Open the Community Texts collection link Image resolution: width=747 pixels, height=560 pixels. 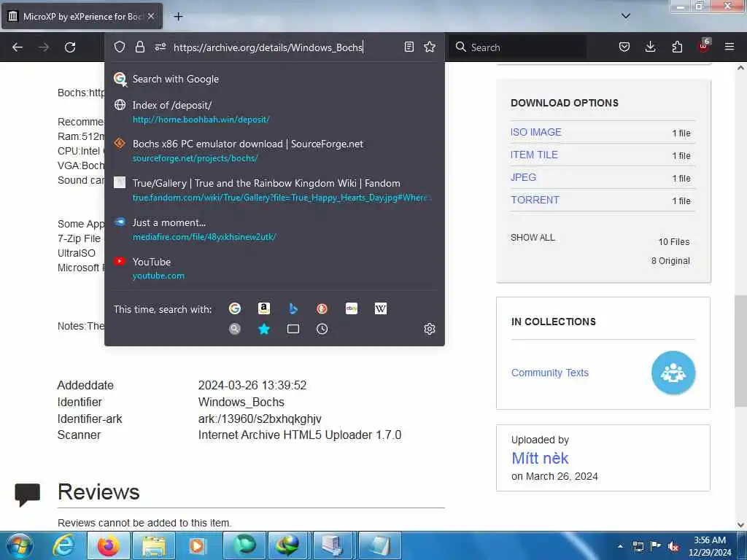click(550, 373)
